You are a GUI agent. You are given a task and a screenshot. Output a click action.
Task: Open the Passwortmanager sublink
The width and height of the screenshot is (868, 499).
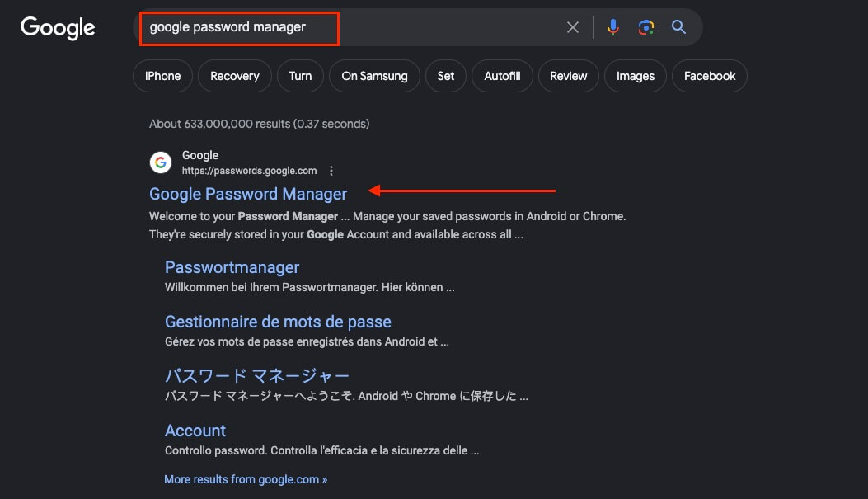click(x=232, y=267)
